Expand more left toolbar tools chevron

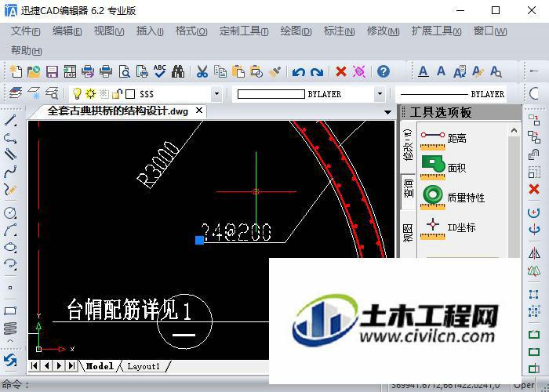click(x=10, y=340)
